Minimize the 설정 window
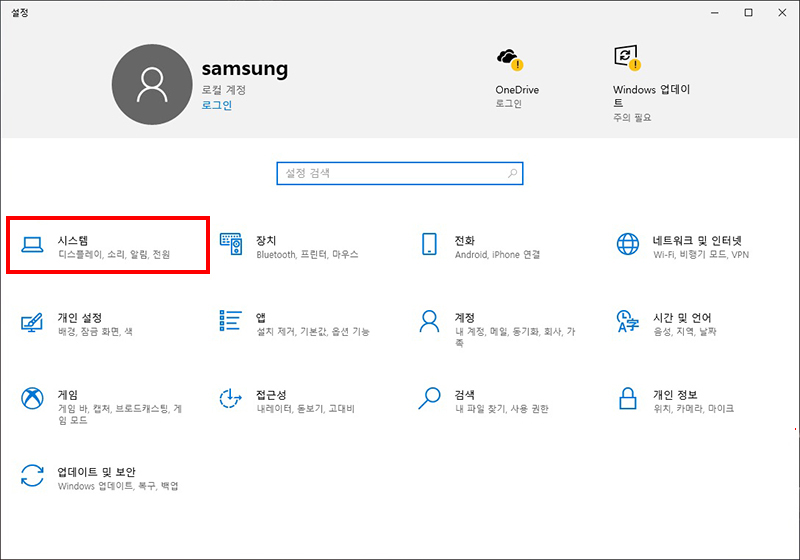Viewport: 800px width, 560px height. click(x=715, y=13)
